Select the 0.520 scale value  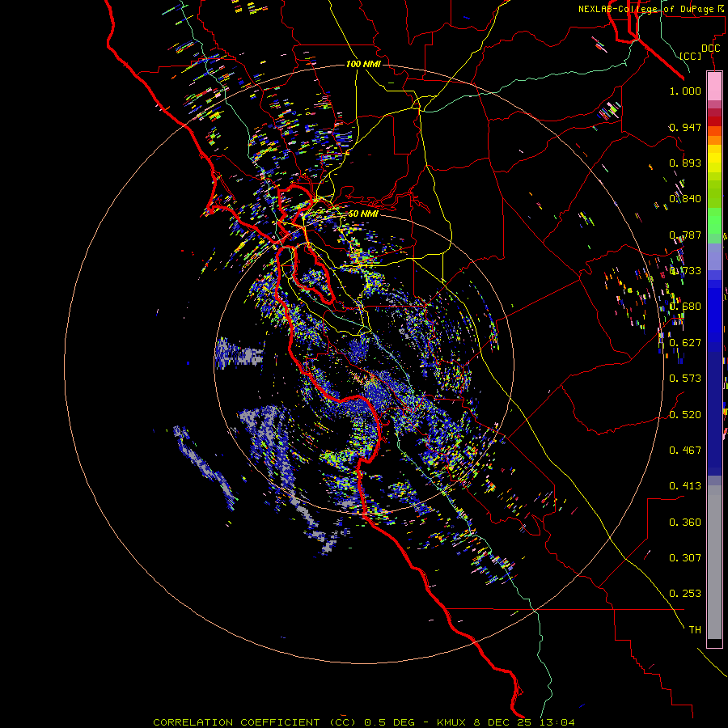pos(685,415)
